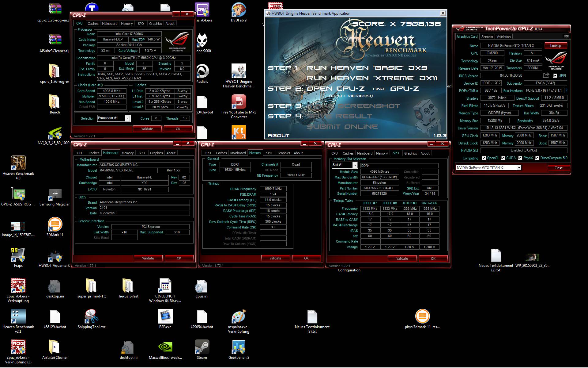Image resolution: width=588 pixels, height=368 pixels.
Task: Expand the Slot #1 memory slot dropdown
Action: pos(355,165)
